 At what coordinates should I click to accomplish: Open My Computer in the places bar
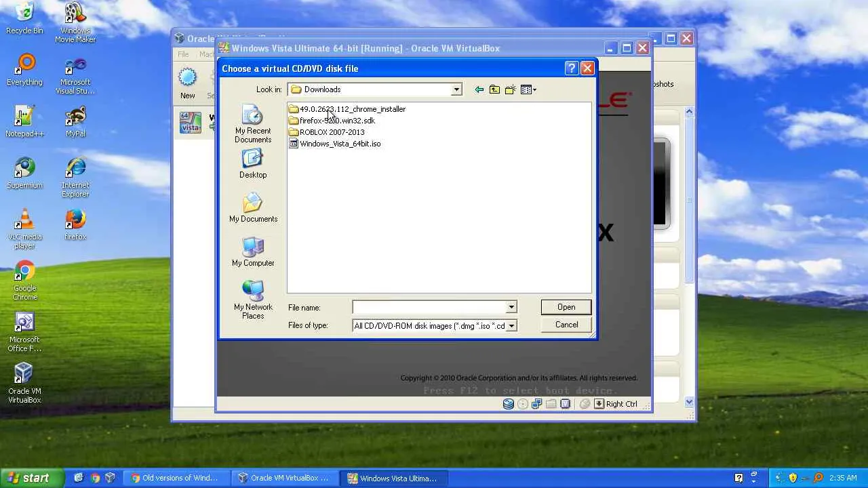tap(253, 252)
